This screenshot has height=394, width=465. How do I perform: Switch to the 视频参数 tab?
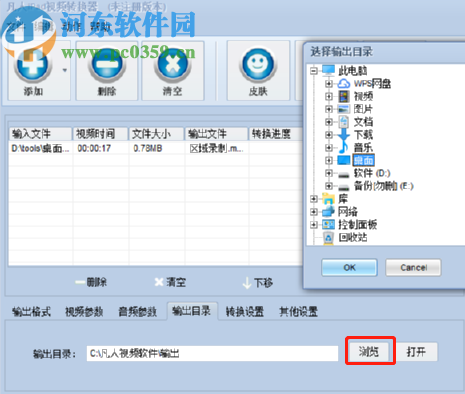[84, 312]
